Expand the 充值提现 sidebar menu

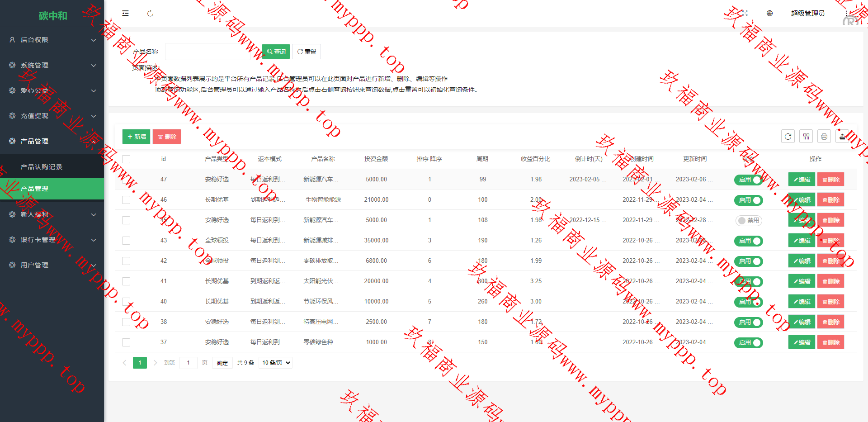point(52,116)
